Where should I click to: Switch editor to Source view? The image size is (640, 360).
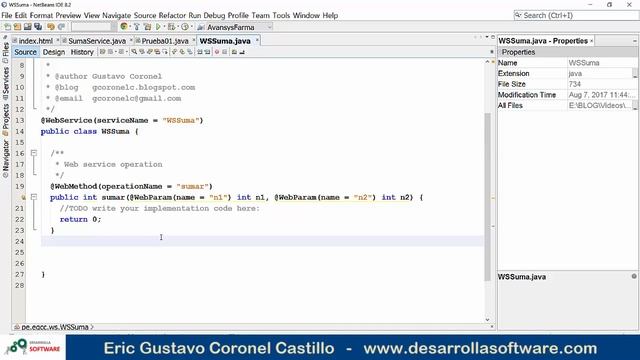coord(25,52)
